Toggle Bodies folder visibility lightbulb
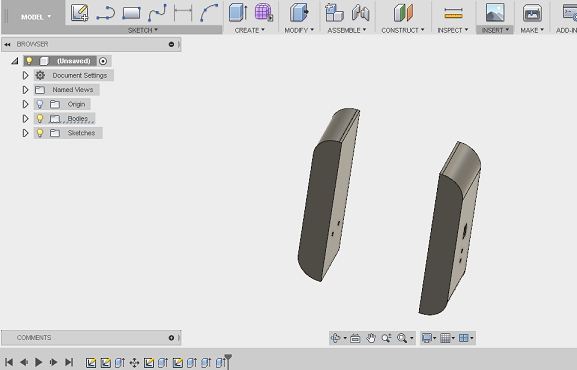The width and height of the screenshot is (577, 370). click(x=40, y=119)
